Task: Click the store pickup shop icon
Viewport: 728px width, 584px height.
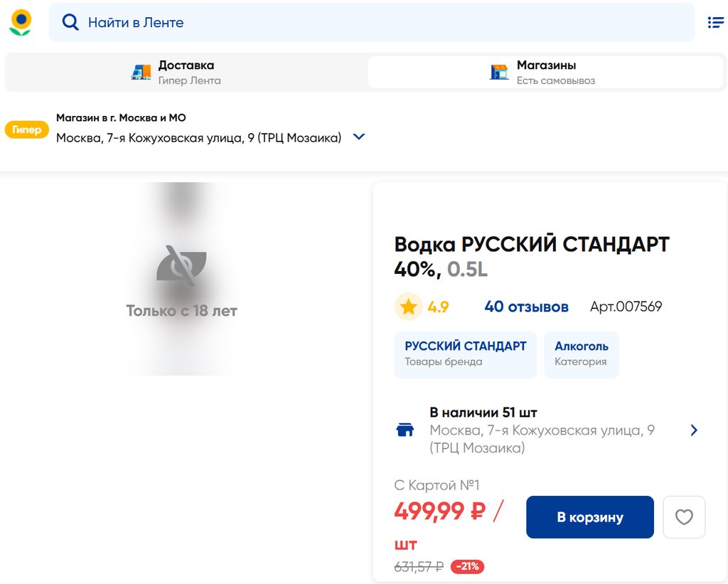Action: pos(500,72)
